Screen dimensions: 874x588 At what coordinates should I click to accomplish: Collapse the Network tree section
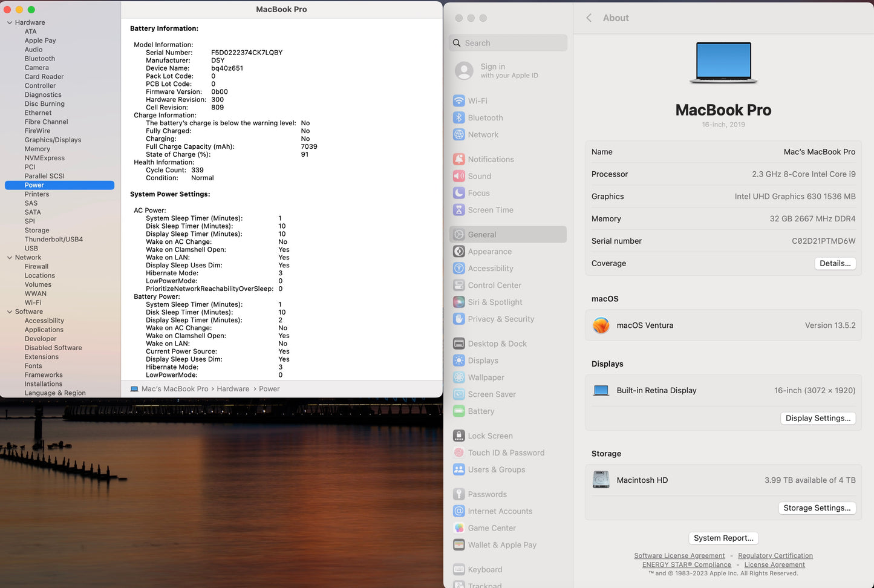click(x=10, y=257)
